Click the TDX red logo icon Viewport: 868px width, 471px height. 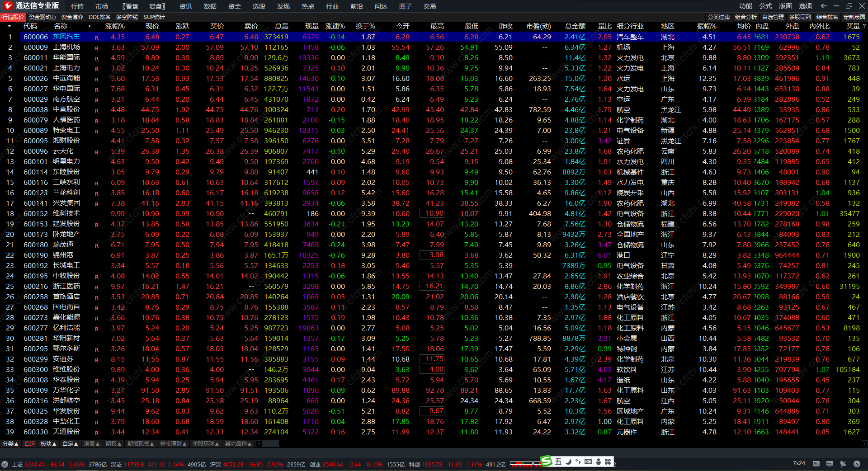point(8,5)
